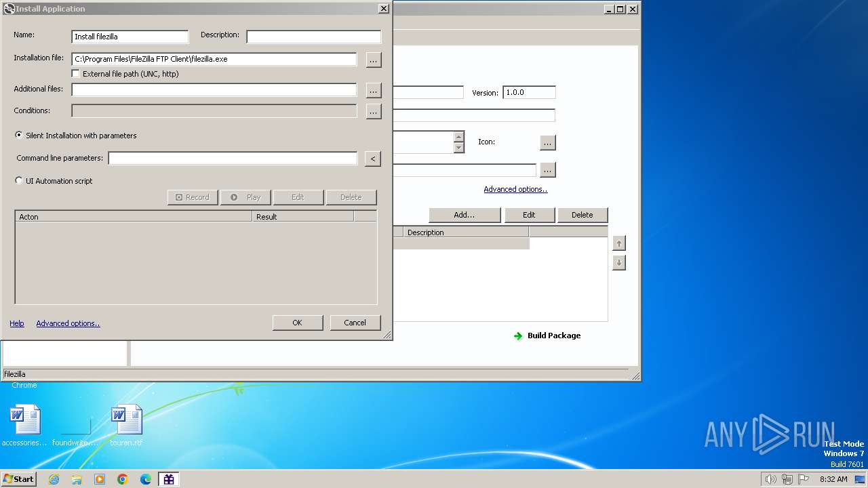Close the Install Application dialog

coord(383,9)
